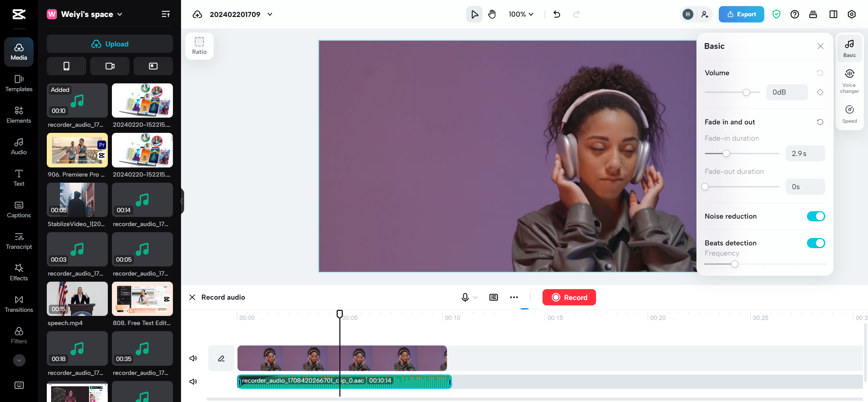Image resolution: width=868 pixels, height=402 pixels.
Task: Expand the project name 202402201709 dropdown
Action: click(x=270, y=14)
